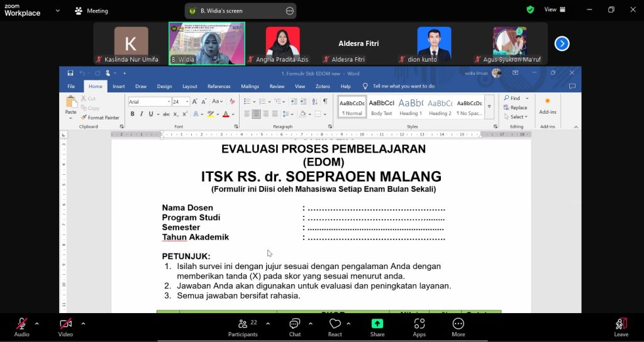The width and height of the screenshot is (644, 342).
Task: Click Word Add-ins button
Action: [548, 106]
